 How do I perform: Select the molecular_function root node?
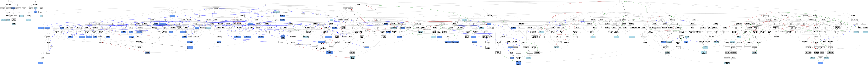click(11, 1)
